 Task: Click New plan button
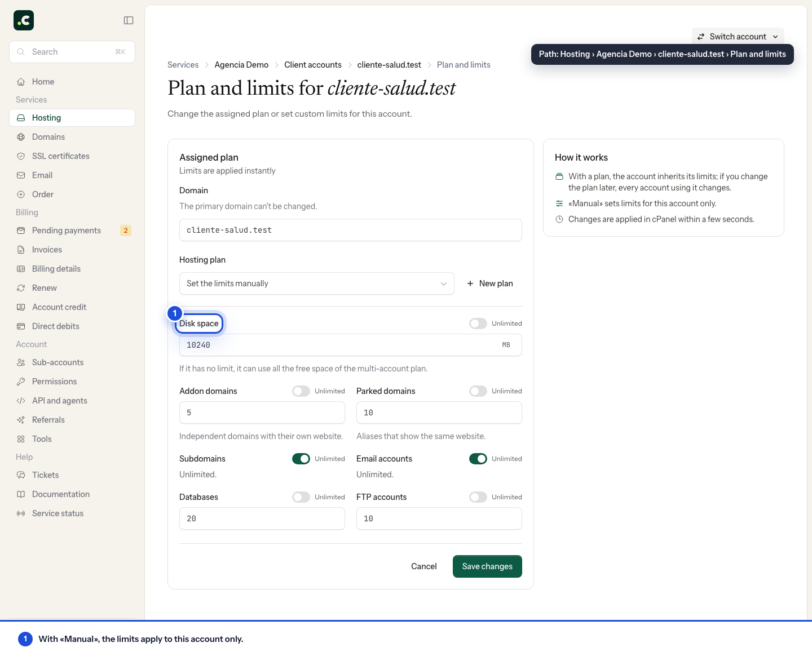pyautogui.click(x=490, y=283)
